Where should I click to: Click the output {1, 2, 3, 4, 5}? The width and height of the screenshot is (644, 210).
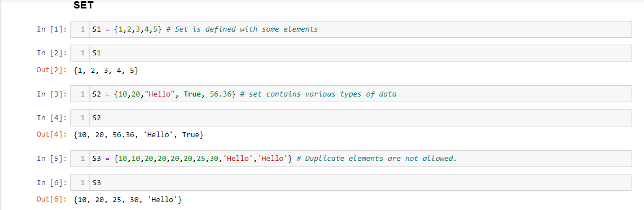pyautogui.click(x=106, y=71)
